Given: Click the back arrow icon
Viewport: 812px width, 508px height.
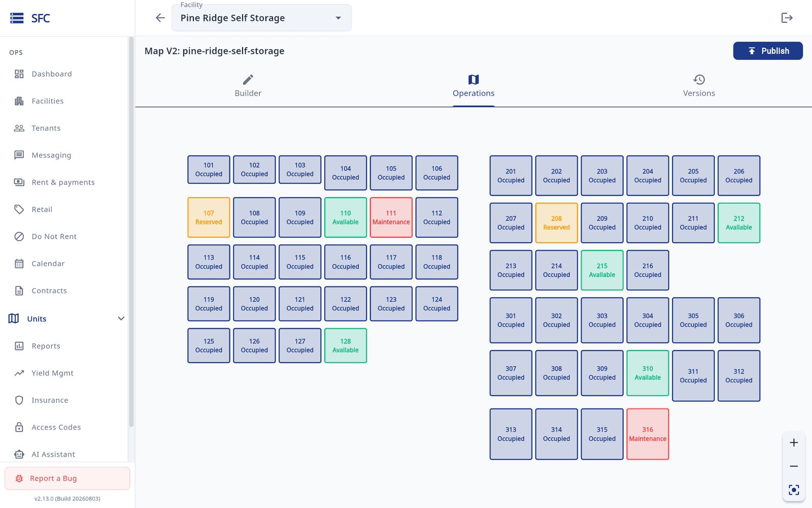Looking at the screenshot, I should point(160,18).
